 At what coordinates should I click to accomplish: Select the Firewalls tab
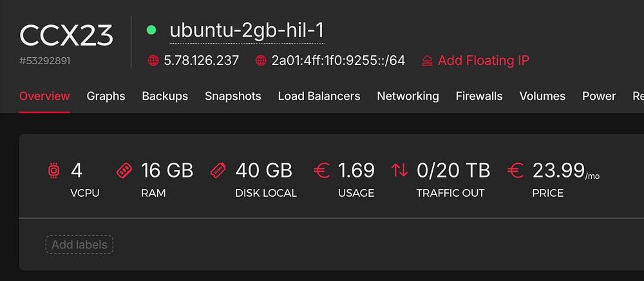point(478,96)
